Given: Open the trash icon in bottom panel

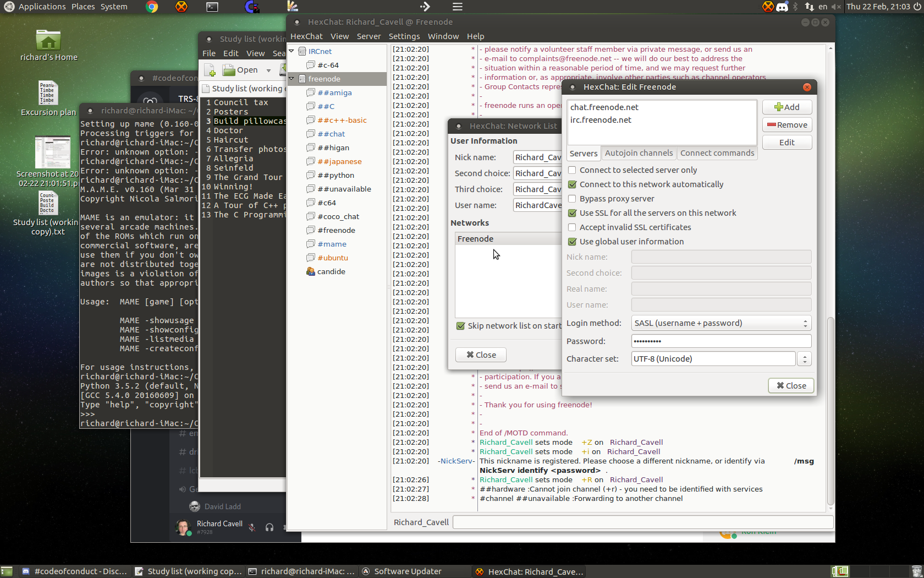Looking at the screenshot, I should 916,571.
